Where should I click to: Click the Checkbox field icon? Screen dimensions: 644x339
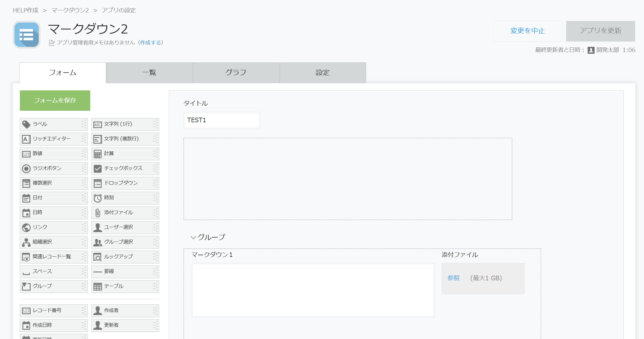coord(98,169)
